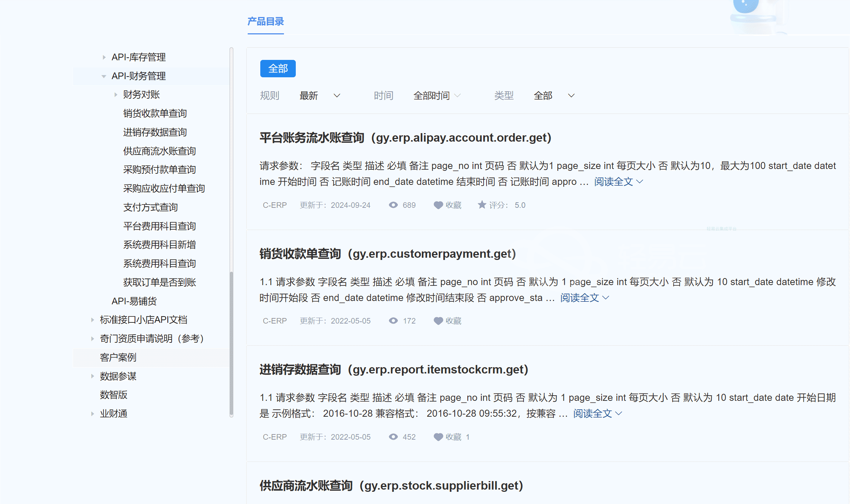Open 平台费用科目查询 in the sidebar
Image resolution: width=850 pixels, height=504 pixels.
159,226
